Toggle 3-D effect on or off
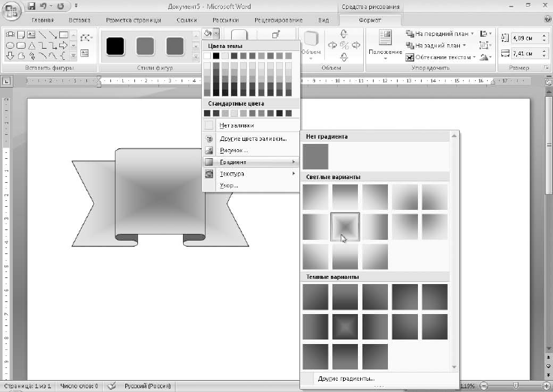The width and height of the screenshot is (553, 392). click(x=344, y=46)
